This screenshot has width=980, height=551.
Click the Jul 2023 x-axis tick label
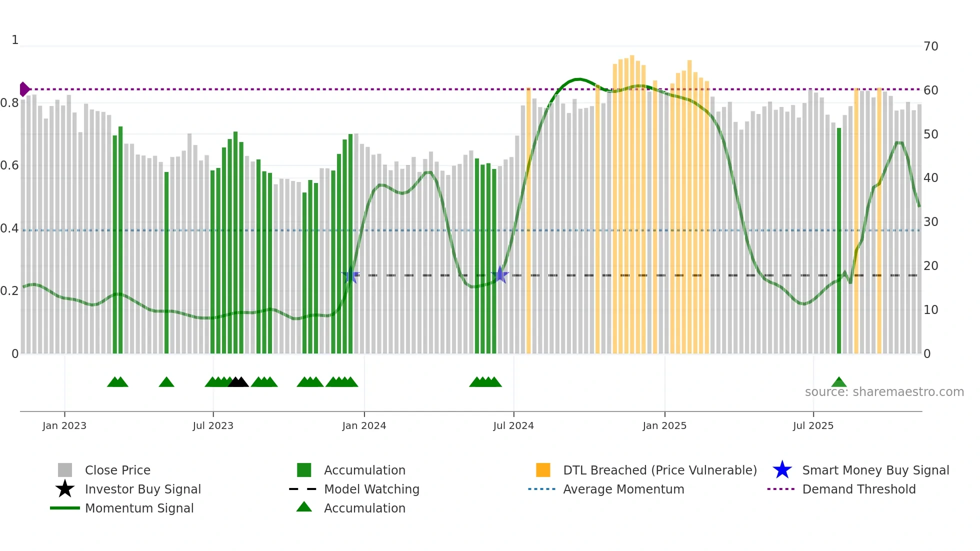pyautogui.click(x=213, y=425)
